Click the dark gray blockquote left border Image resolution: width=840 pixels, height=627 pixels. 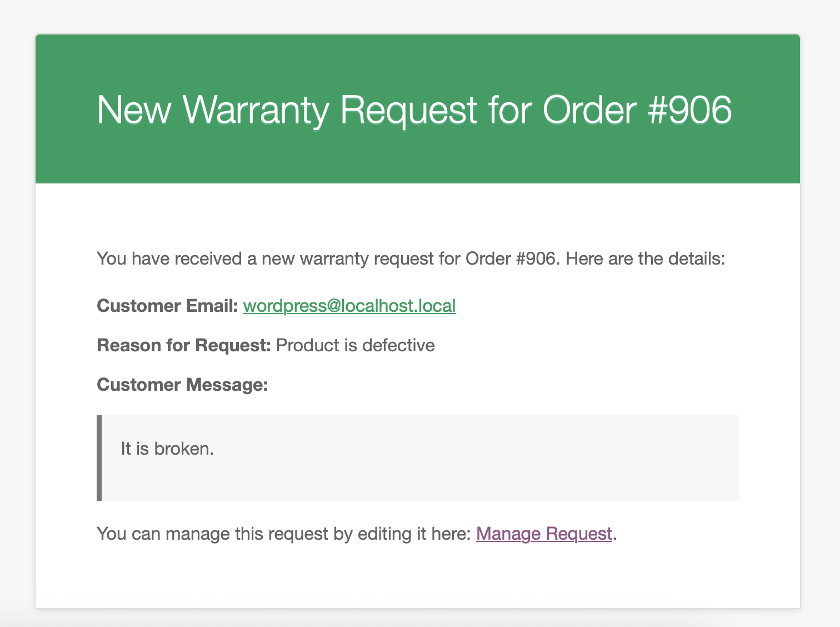tap(99, 457)
